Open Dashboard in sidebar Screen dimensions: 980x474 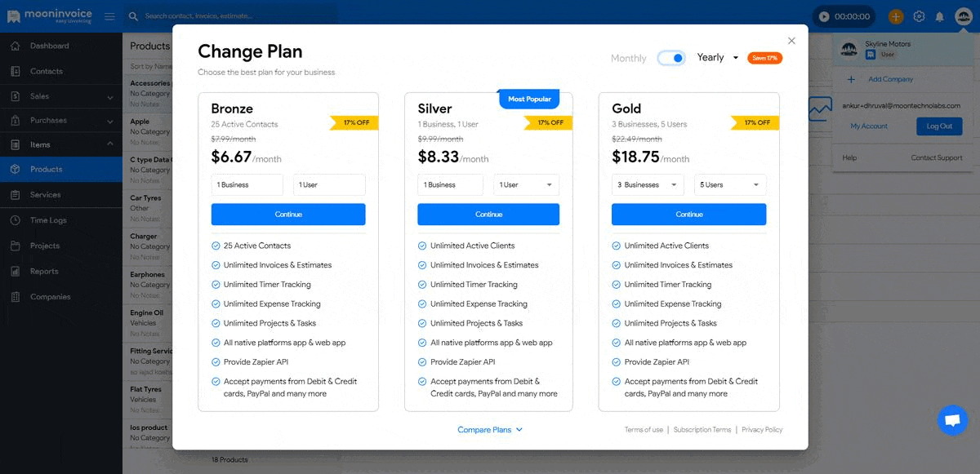click(61, 46)
